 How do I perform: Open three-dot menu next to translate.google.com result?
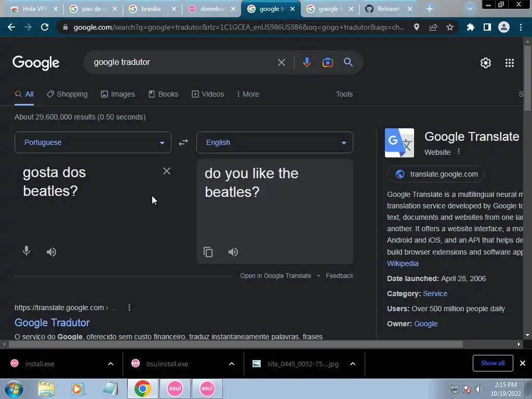[x=129, y=308]
